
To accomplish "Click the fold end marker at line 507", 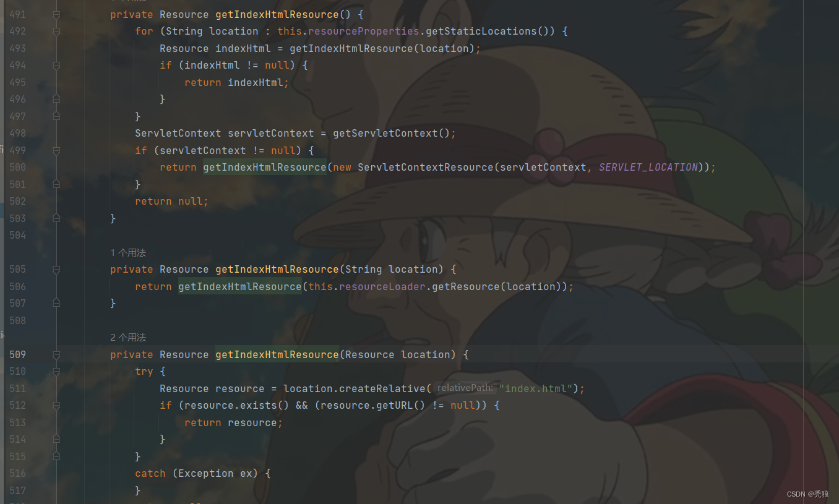I will 56,303.
